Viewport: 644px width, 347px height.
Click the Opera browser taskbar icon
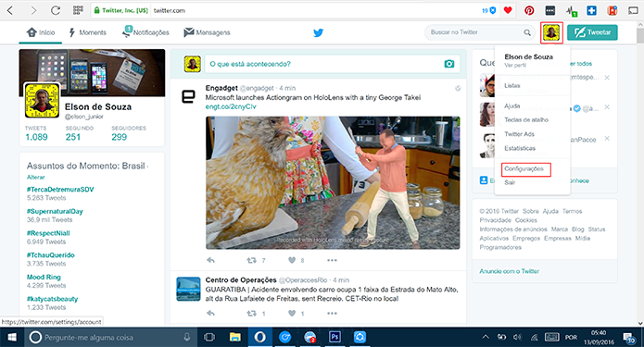259,337
